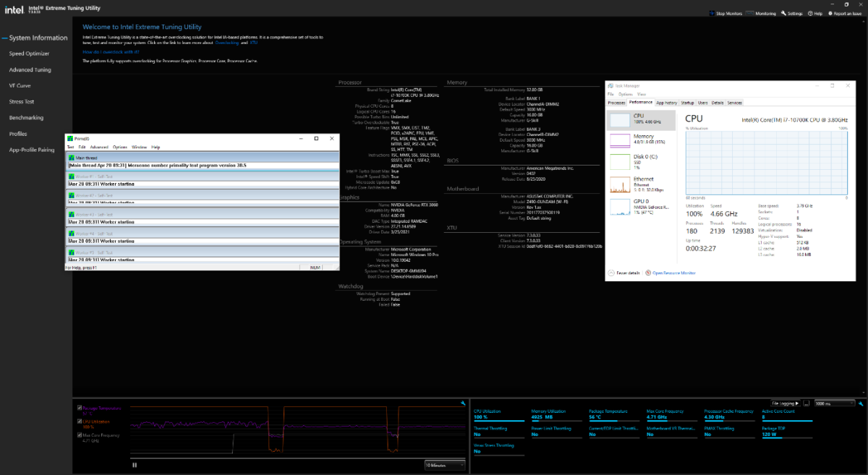868x475 pixels.
Task: Click Report an Issue in XTU header
Action: 845,13
